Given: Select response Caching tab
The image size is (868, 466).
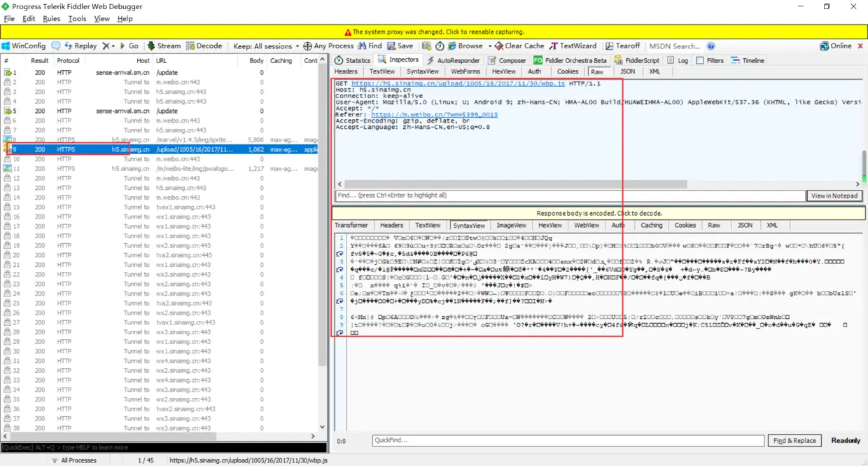Looking at the screenshot, I should point(651,226).
